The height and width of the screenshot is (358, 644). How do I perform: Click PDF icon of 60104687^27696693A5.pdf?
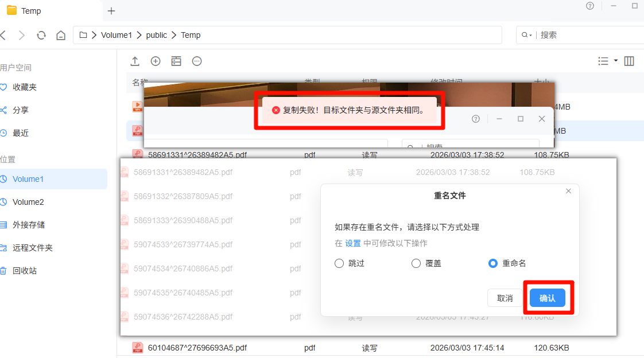click(138, 348)
